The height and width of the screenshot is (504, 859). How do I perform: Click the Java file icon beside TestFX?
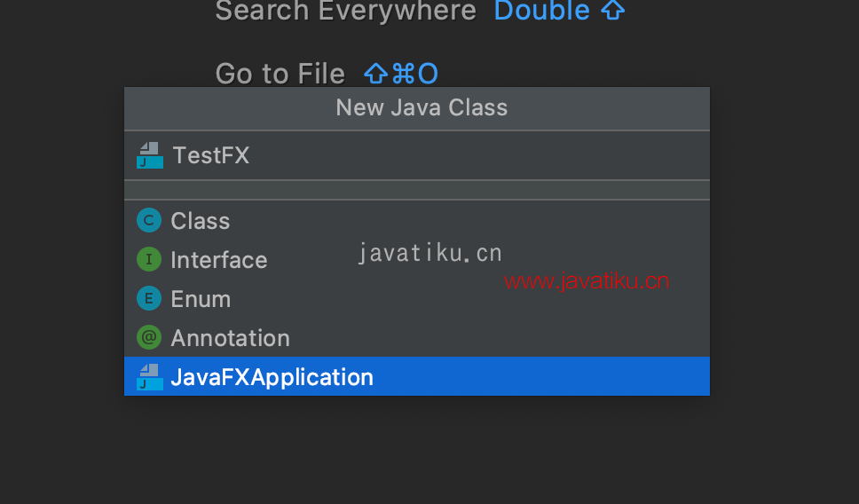[x=150, y=155]
